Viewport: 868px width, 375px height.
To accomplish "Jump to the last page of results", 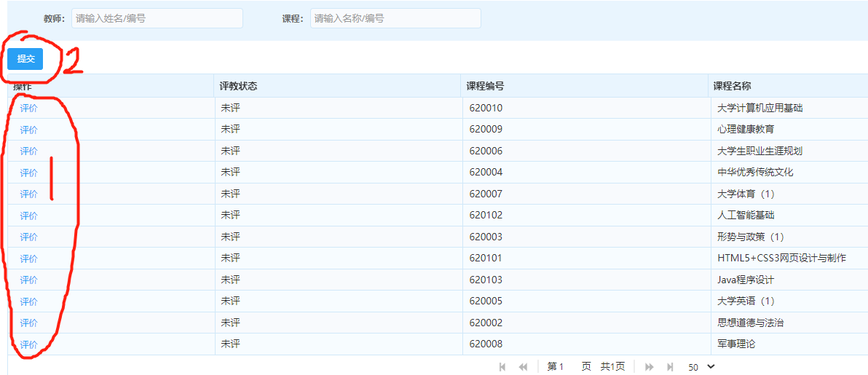I will click(x=670, y=367).
